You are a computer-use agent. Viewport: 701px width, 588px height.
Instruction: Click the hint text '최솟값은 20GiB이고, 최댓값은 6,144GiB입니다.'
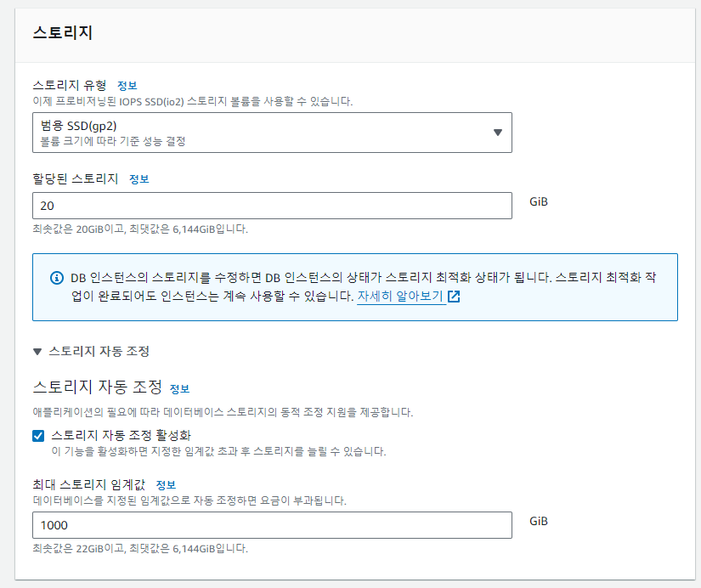[x=140, y=229]
